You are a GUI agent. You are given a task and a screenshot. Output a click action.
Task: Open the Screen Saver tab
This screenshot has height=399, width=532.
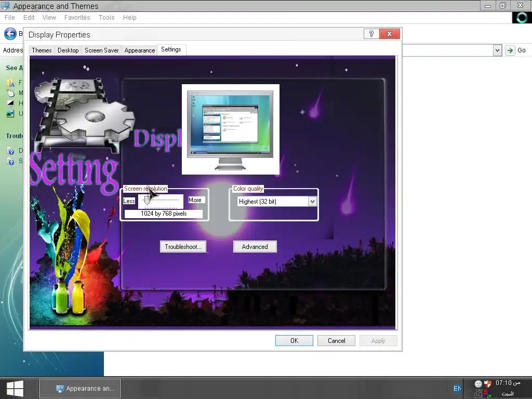pos(101,50)
